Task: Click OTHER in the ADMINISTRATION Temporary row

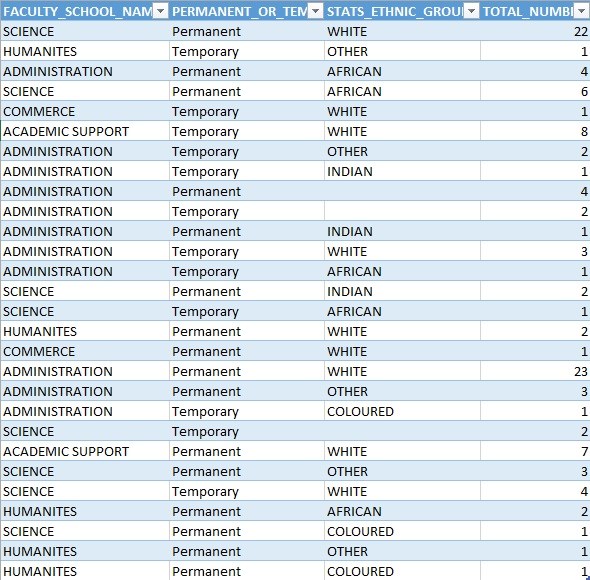Action: (347, 152)
